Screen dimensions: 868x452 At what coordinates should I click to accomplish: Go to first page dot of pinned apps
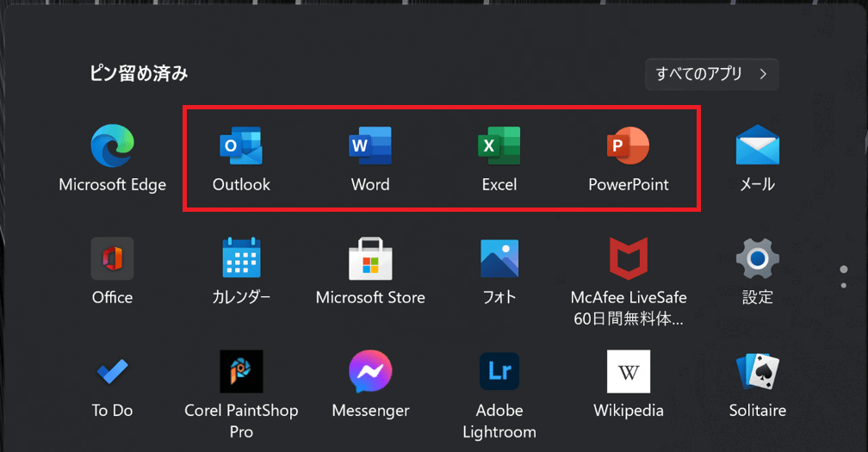point(844,269)
